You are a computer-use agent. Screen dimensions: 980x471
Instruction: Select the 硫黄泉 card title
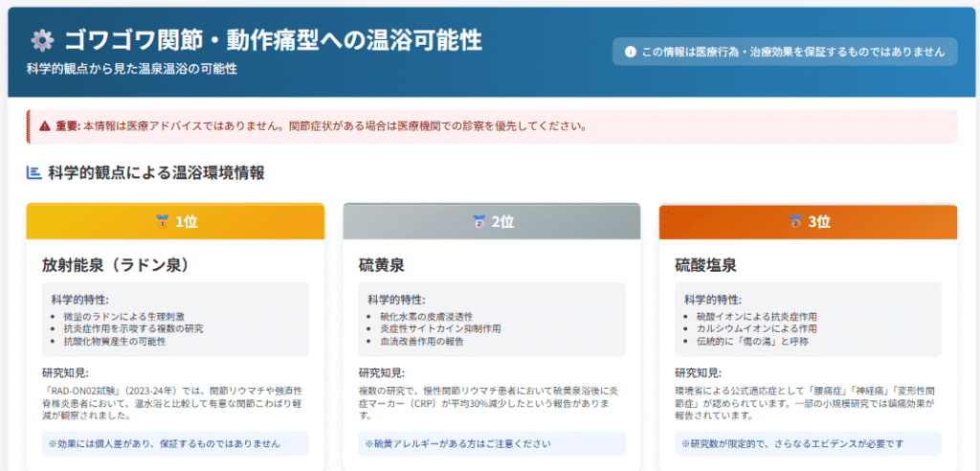click(x=381, y=264)
